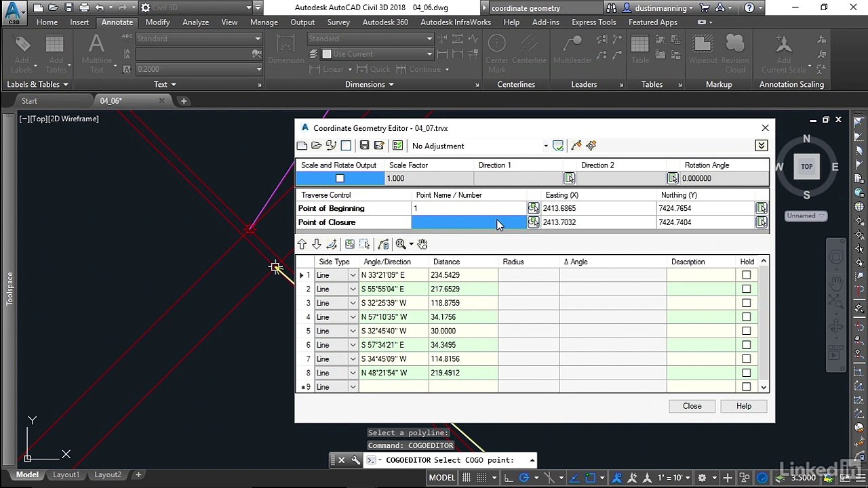Pick Point of Beginning COGO point icon
The width and height of the screenshot is (868, 488).
click(x=533, y=208)
